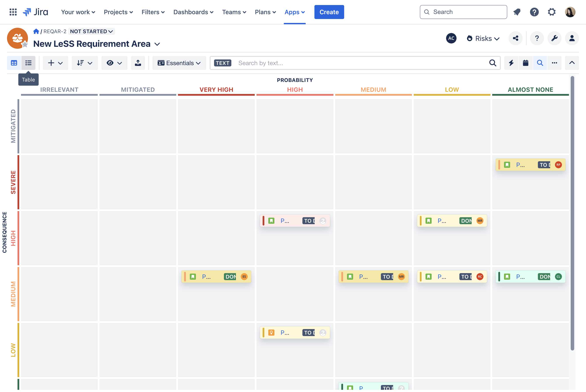Open the app switcher grid icon
This screenshot has width=586, height=392.
click(13, 12)
